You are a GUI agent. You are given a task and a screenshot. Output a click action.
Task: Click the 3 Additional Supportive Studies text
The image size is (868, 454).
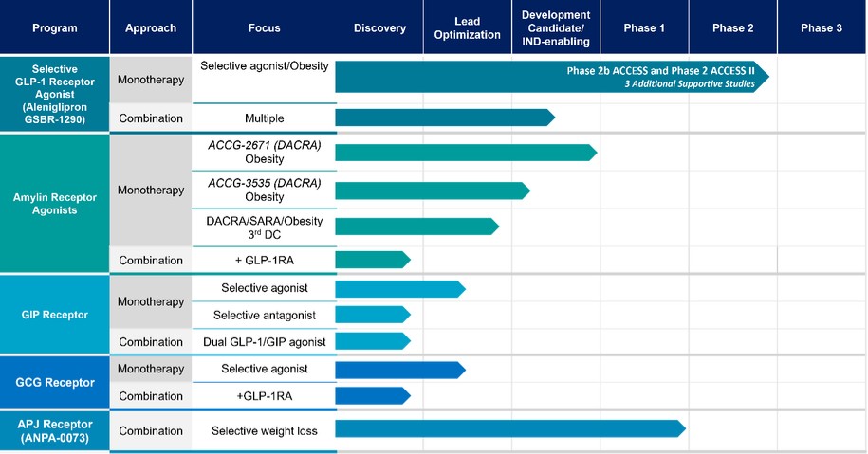click(689, 85)
